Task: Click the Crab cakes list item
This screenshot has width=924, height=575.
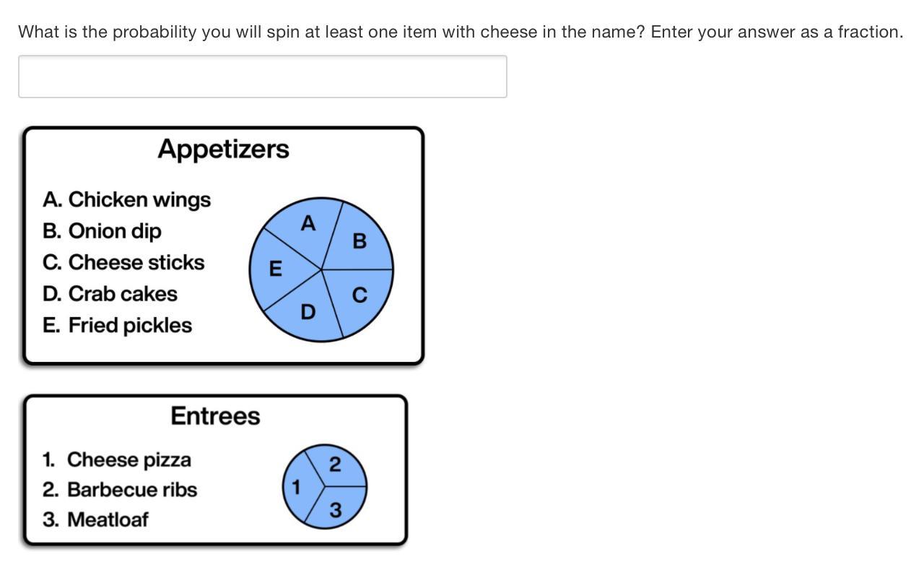Action: (110, 294)
